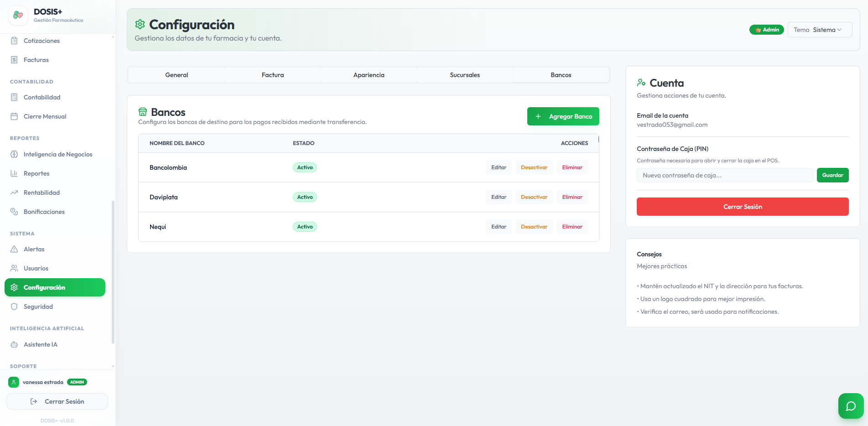Viewport: 868px width, 426px height.
Task: Click the DOSIS+ v1.0.0 version text
Action: pyautogui.click(x=57, y=421)
